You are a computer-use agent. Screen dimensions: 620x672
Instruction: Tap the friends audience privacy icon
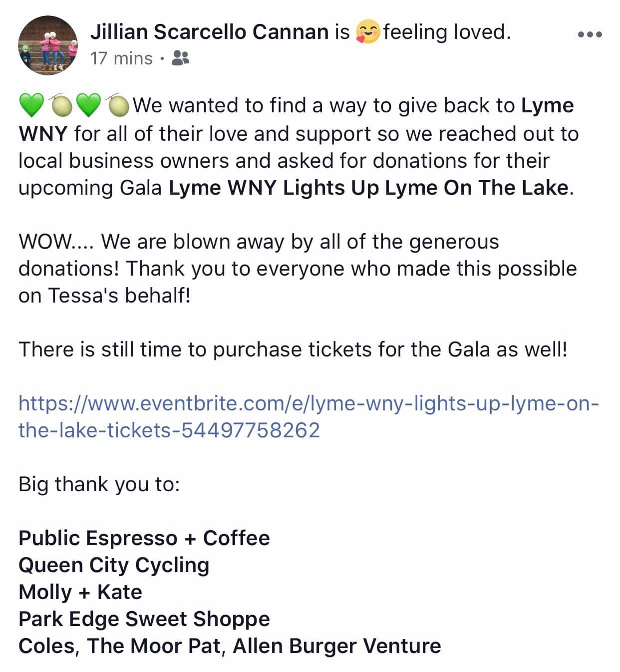[x=180, y=58]
